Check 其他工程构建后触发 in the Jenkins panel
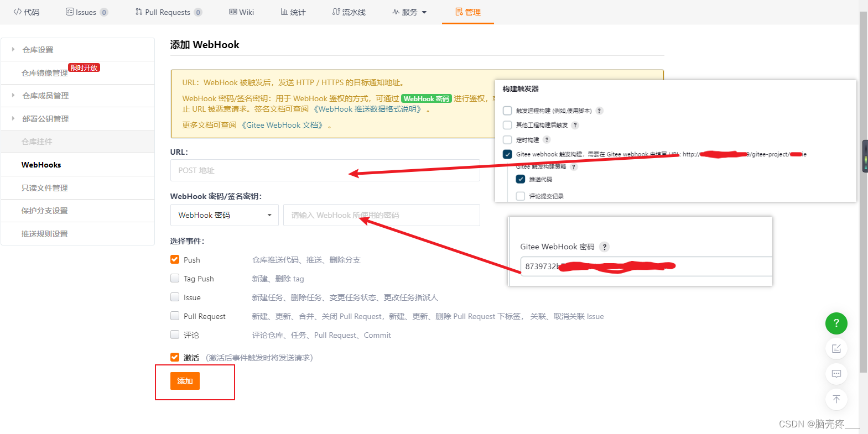Screen dimensions: 868x434 (507, 125)
